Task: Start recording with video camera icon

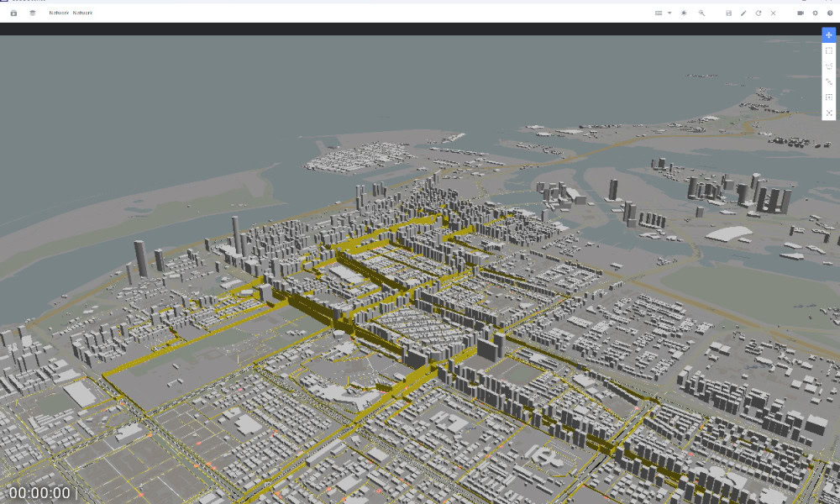Action: point(801,13)
